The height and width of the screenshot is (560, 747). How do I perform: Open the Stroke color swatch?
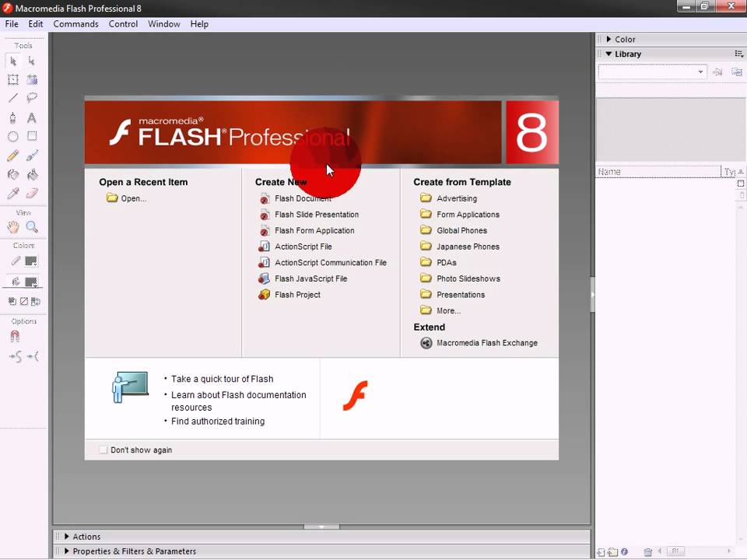point(31,261)
